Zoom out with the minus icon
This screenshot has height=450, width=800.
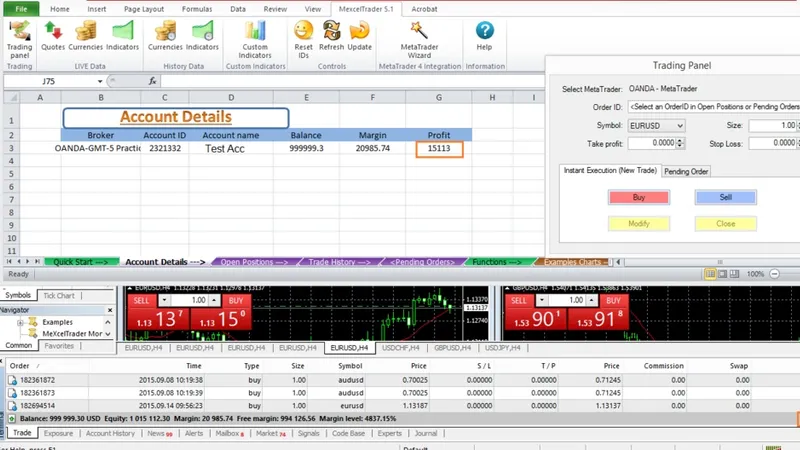(x=774, y=274)
